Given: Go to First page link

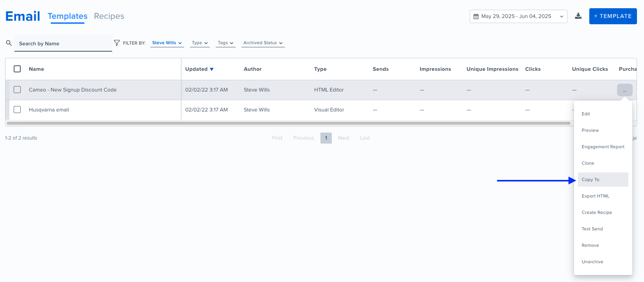Looking at the screenshot, I should (277, 138).
